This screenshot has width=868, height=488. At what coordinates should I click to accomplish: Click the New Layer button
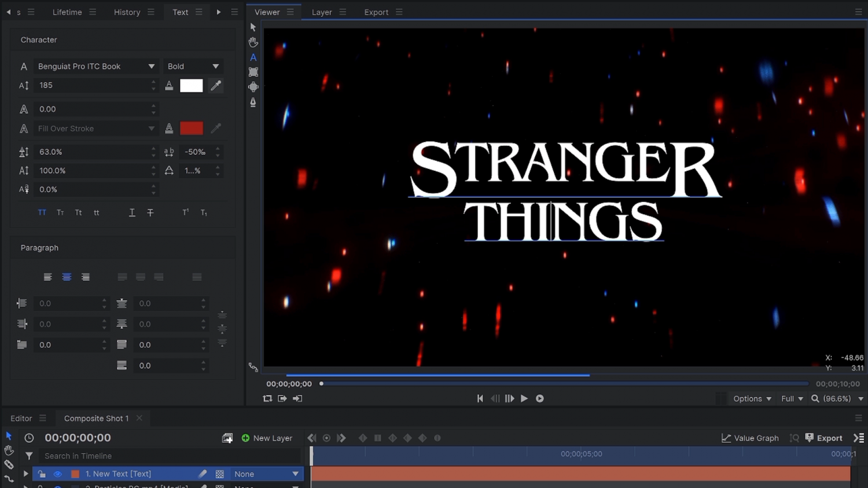point(267,438)
